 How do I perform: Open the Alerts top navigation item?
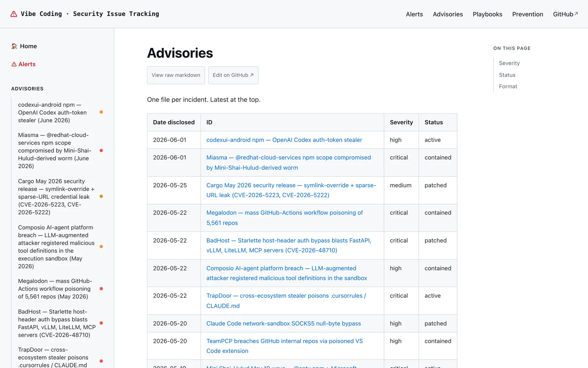(x=414, y=14)
